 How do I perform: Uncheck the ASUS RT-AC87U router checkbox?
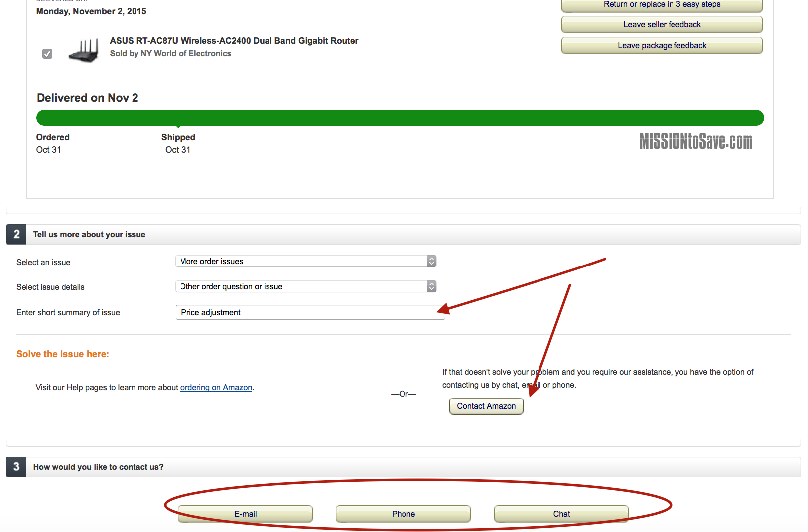coord(47,53)
